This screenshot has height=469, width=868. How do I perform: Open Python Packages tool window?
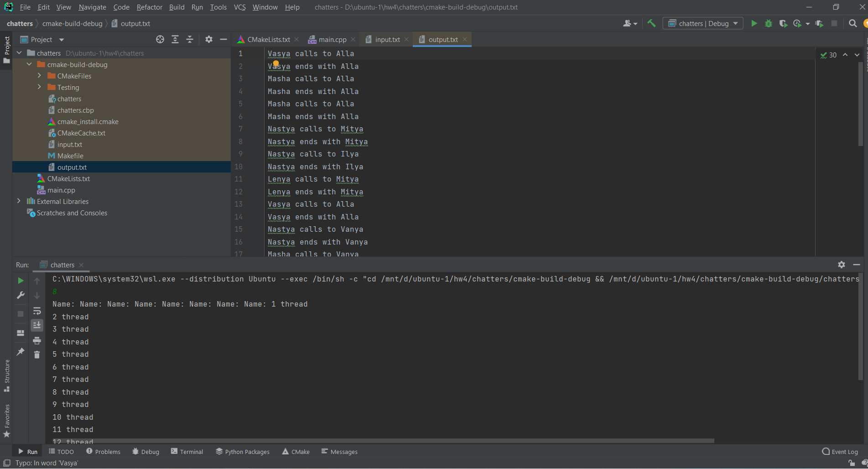coord(243,452)
